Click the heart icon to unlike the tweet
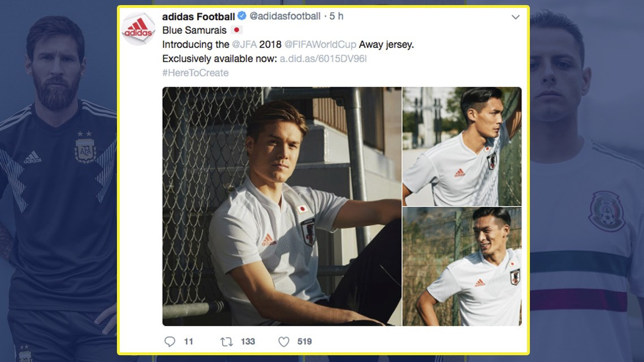This screenshot has width=644, height=362. 282,341
